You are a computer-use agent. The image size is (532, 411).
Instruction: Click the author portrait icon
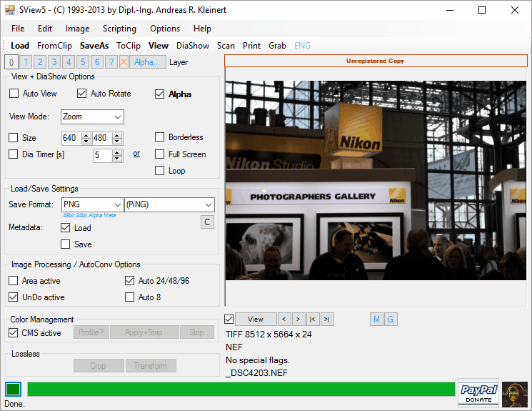pyautogui.click(x=515, y=394)
